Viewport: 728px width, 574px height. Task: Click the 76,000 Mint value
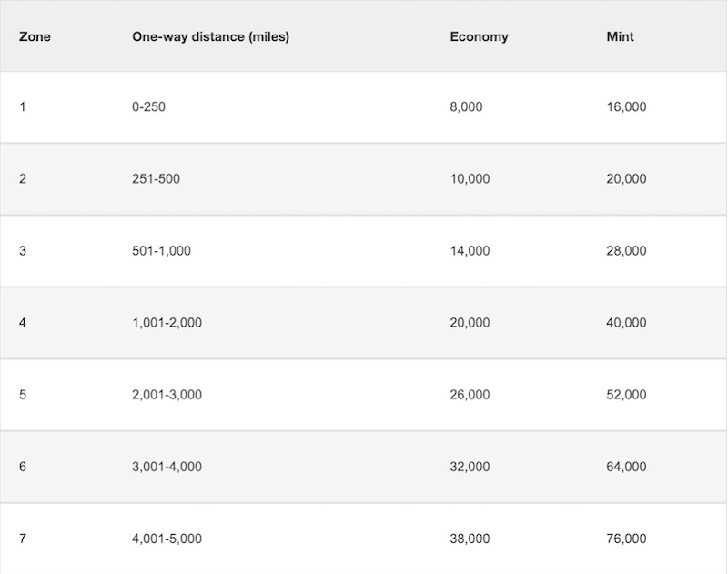[x=626, y=539]
